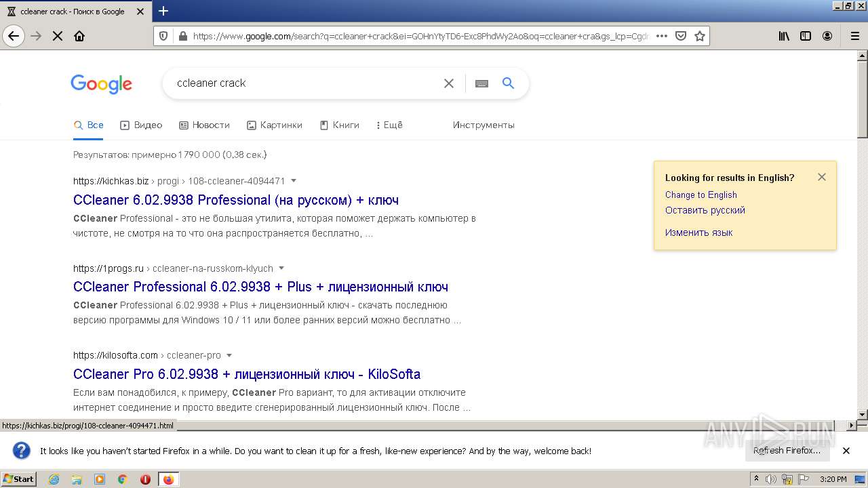Open the on-screen keyboard icon
The height and width of the screenshot is (488, 868).
point(481,83)
